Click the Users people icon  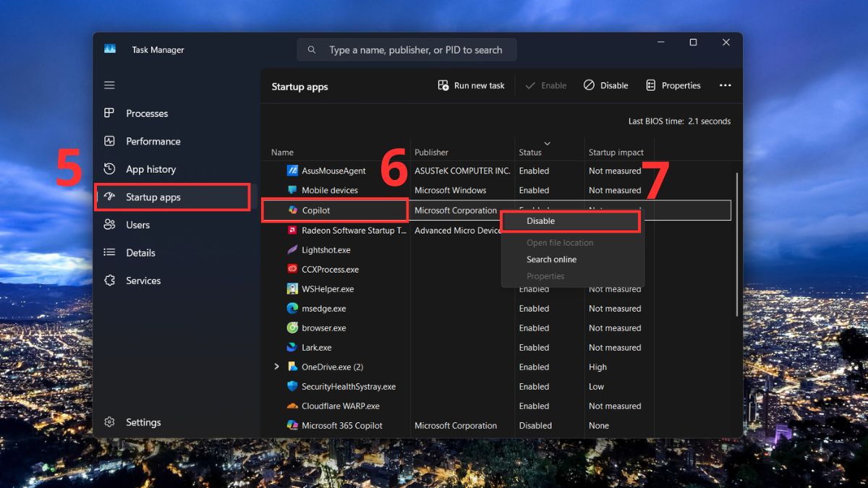(109, 225)
